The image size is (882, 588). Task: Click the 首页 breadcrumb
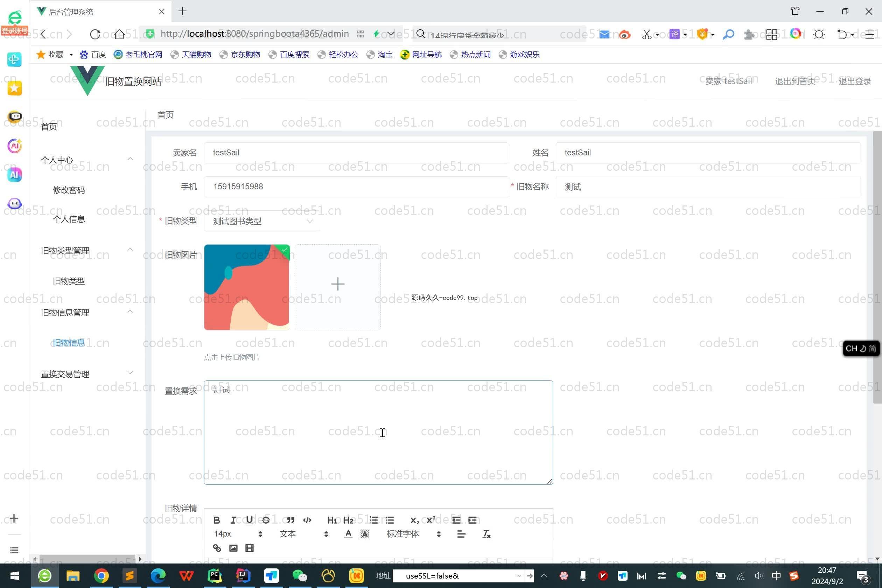point(165,115)
